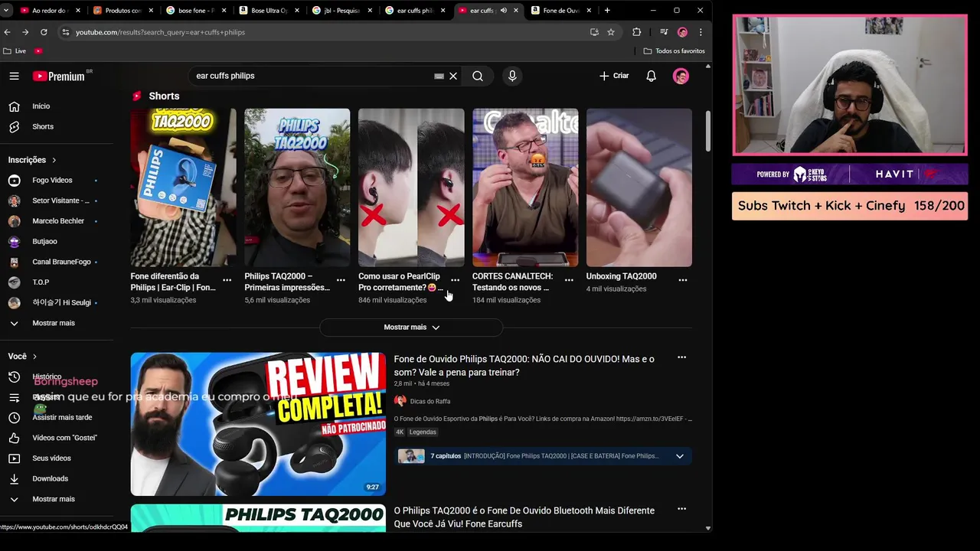
Task: Reload the page
Action: [x=44, y=32]
